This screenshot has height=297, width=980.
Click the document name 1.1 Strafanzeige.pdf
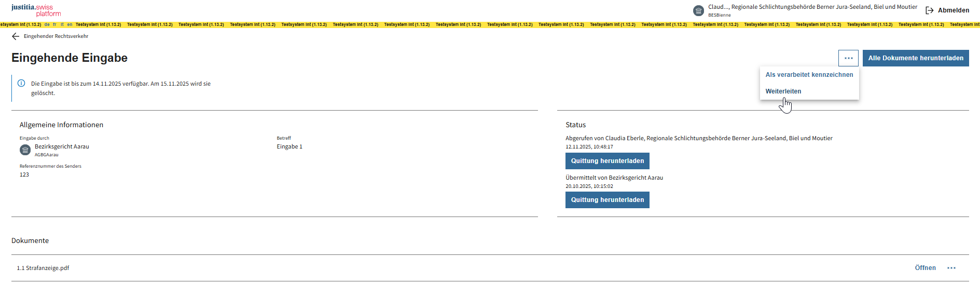click(43, 268)
